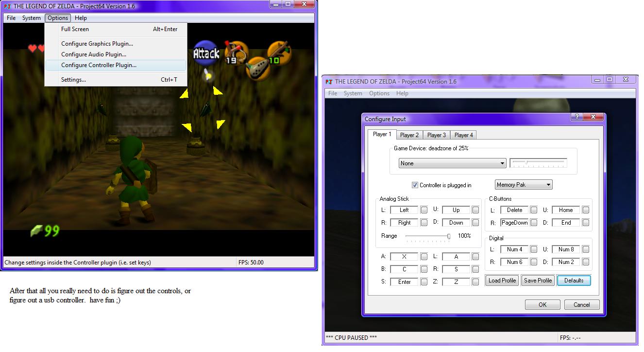Confirm the input configuration with OK

[x=542, y=305]
